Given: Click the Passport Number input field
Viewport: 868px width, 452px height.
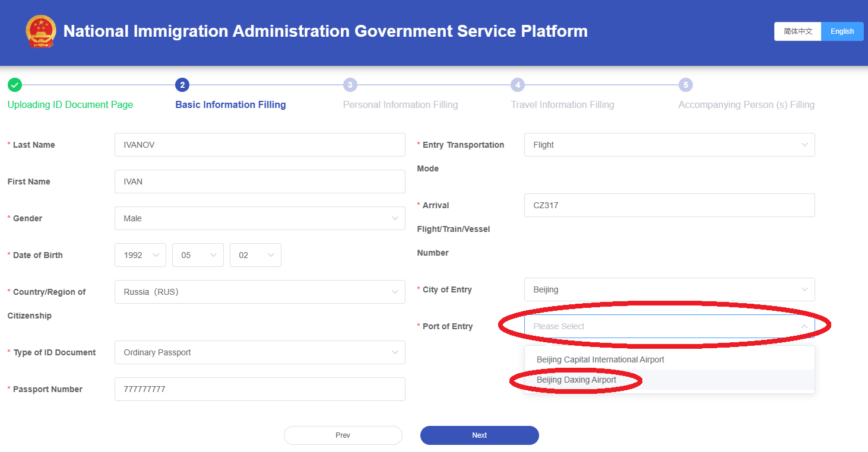Looking at the screenshot, I should point(259,389).
